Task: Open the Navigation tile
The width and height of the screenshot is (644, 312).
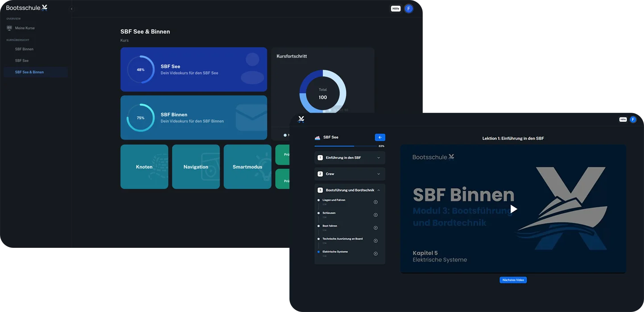Action: [x=196, y=167]
